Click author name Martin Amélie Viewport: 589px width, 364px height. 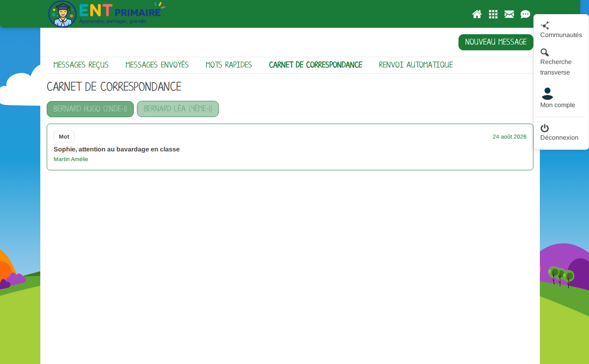pyautogui.click(x=71, y=159)
